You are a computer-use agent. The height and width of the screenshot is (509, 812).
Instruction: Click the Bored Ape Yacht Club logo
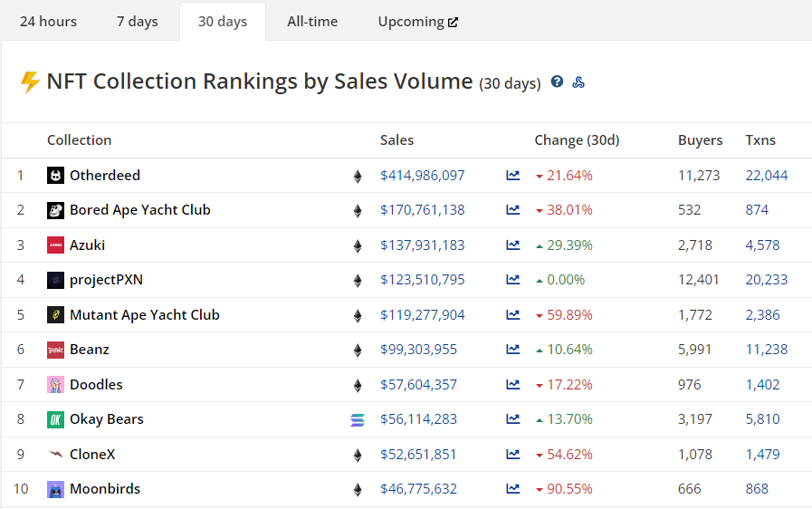pyautogui.click(x=55, y=210)
